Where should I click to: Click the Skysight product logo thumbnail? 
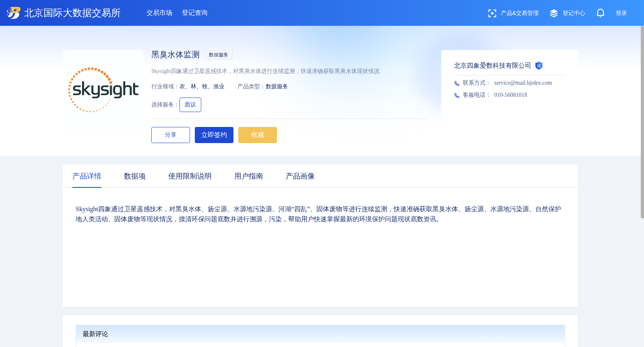point(103,89)
